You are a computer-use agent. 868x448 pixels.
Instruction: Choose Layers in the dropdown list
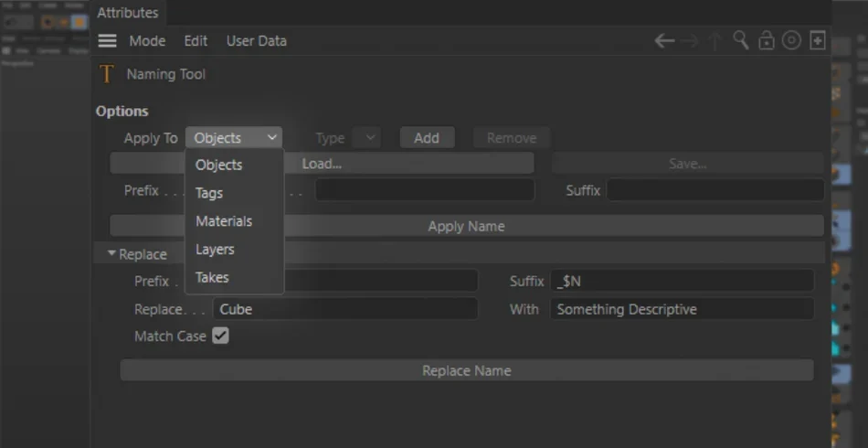pos(234,250)
